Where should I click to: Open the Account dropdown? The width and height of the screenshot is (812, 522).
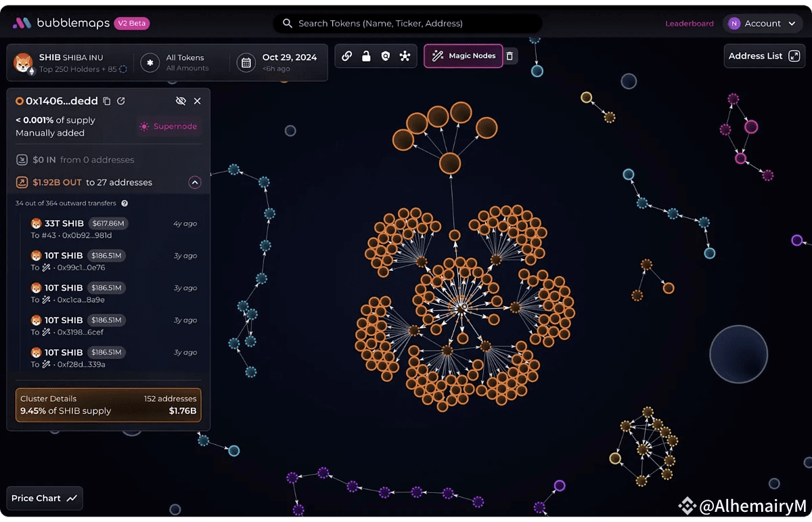tap(763, 23)
